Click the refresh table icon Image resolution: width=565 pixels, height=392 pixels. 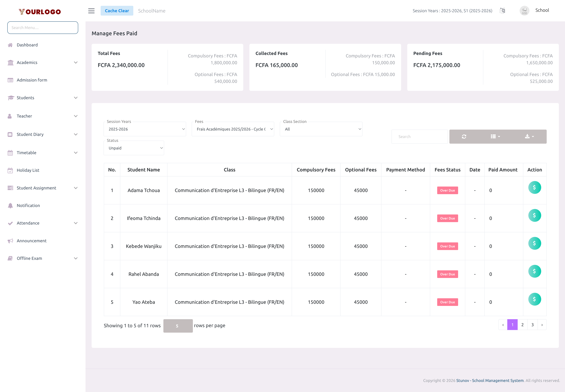[464, 136]
